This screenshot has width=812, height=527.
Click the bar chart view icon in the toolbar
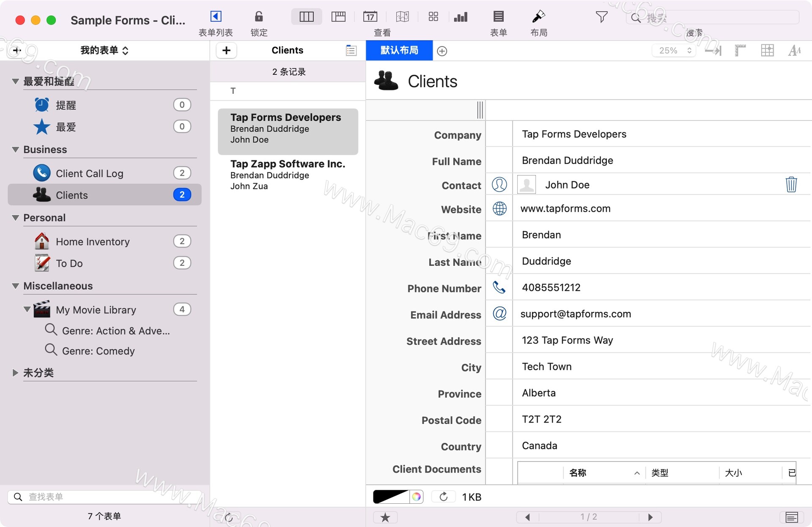pyautogui.click(x=461, y=17)
